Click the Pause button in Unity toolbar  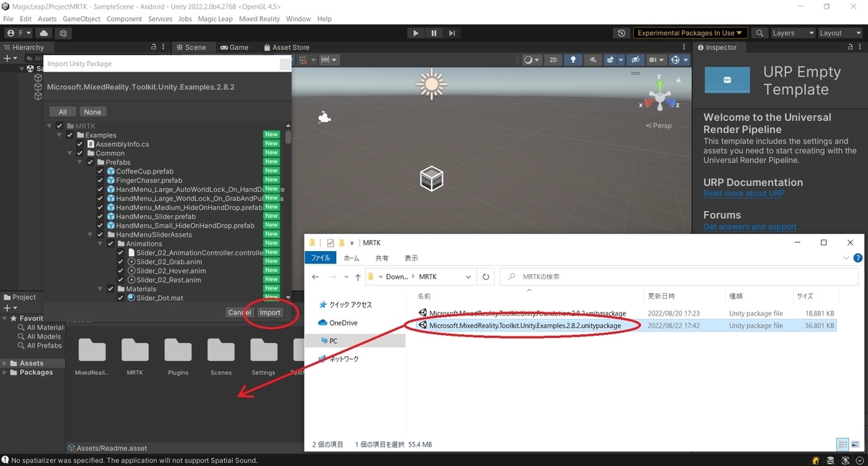click(x=434, y=33)
